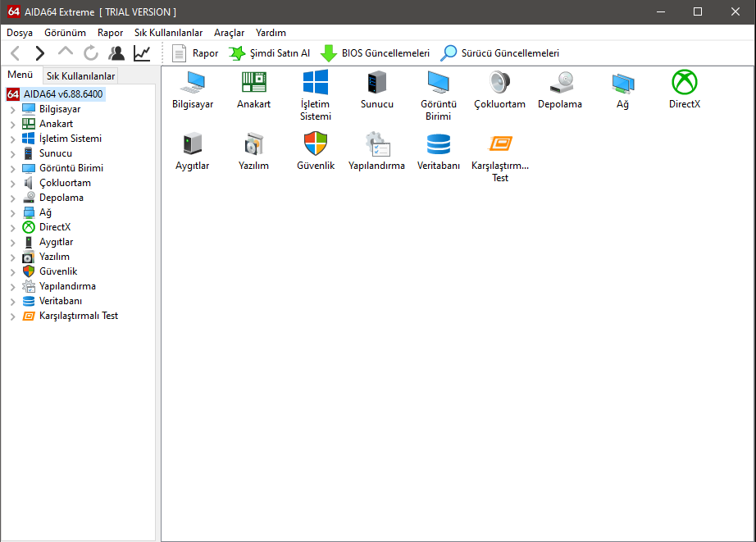Refresh using the circular arrow toolbar icon
756x542 pixels.
[x=91, y=53]
